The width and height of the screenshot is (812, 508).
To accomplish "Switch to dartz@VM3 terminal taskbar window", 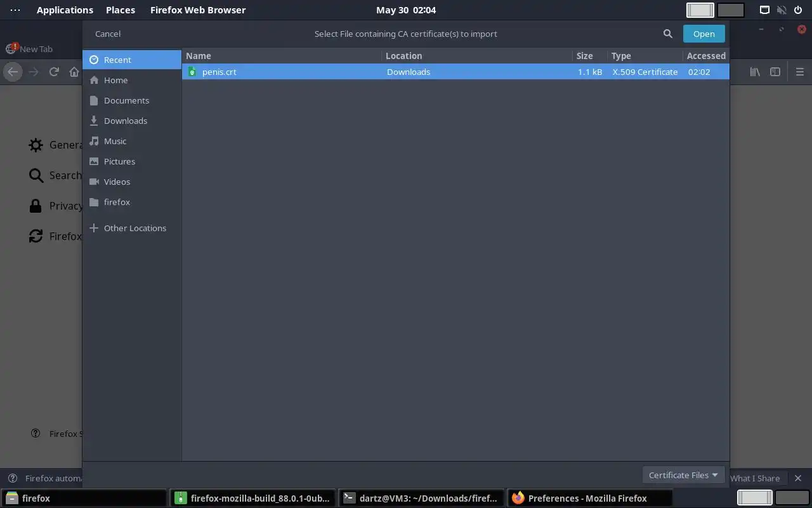I will coord(422,498).
